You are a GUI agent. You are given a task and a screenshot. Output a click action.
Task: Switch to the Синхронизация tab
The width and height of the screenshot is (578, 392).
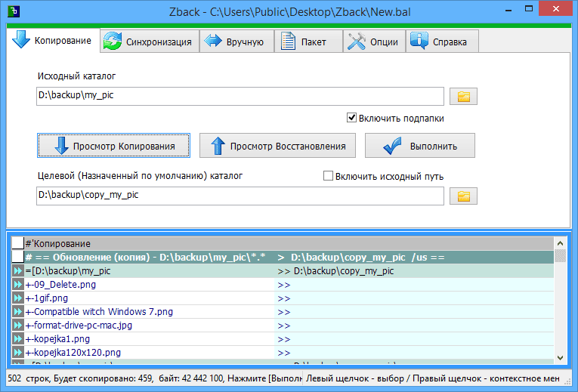click(150, 42)
